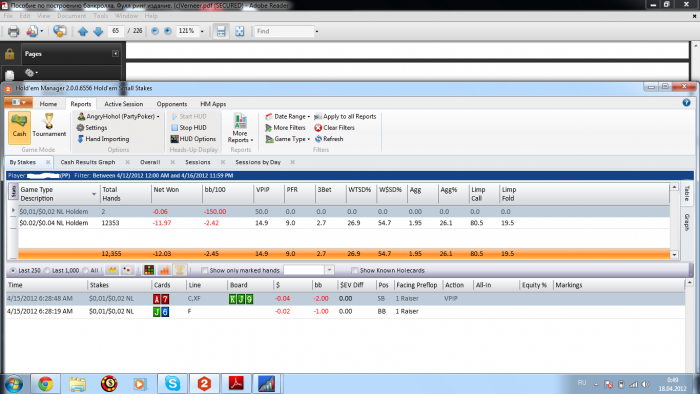This screenshot has width=700, height=394.
Task: Zoom in in Adobe Reader toolbar
Action: coord(168,31)
